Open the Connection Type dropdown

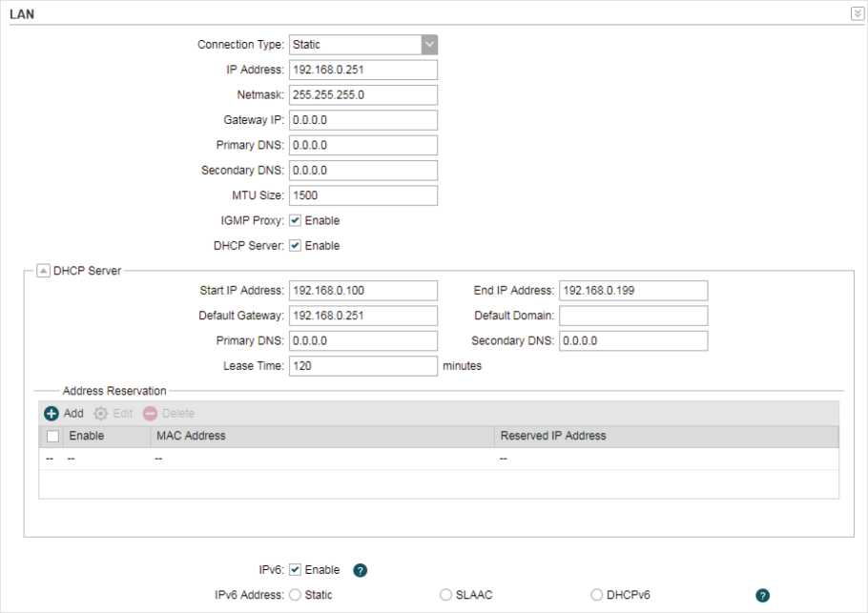pyautogui.click(x=429, y=44)
